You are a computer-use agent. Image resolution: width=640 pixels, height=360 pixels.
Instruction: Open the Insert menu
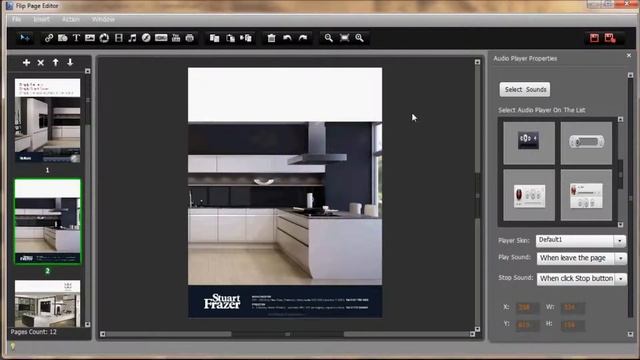41,19
